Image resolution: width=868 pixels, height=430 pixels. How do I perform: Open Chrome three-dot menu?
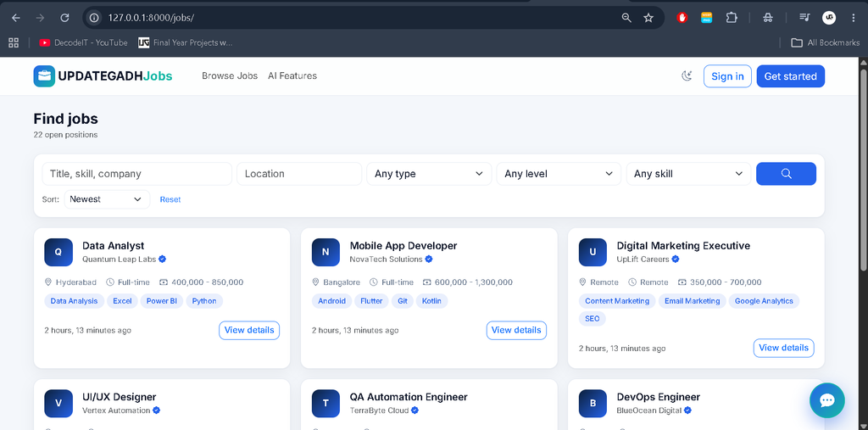853,18
